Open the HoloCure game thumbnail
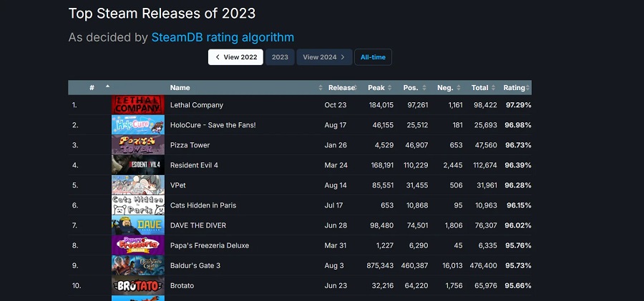 point(138,125)
